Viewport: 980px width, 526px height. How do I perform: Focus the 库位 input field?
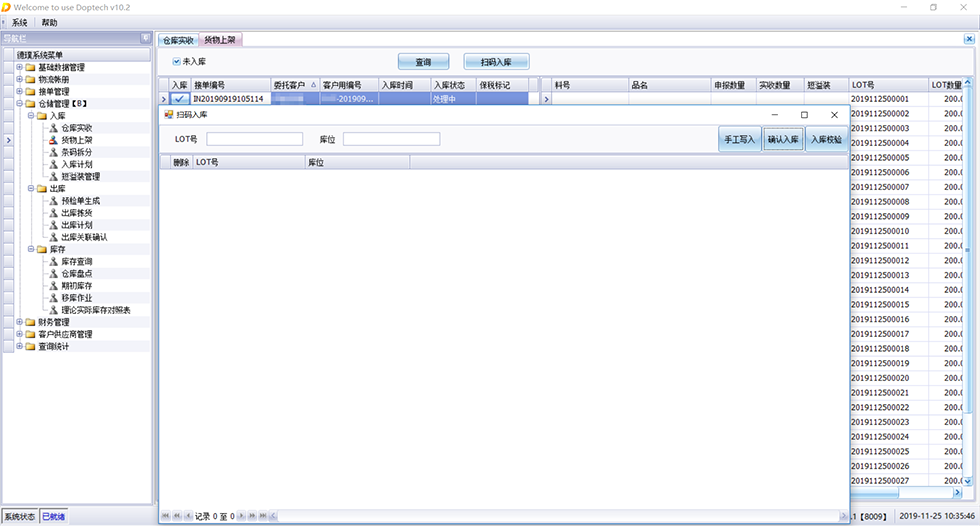[391, 139]
